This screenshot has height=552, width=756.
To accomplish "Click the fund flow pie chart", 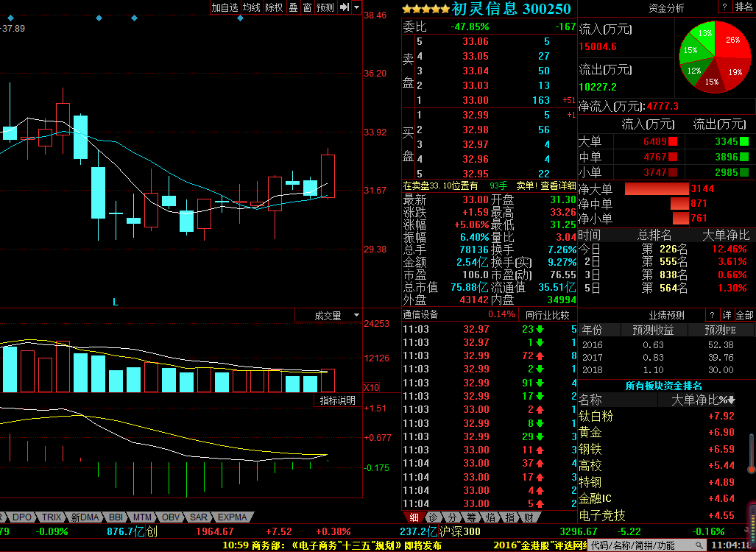I will [x=715, y=57].
